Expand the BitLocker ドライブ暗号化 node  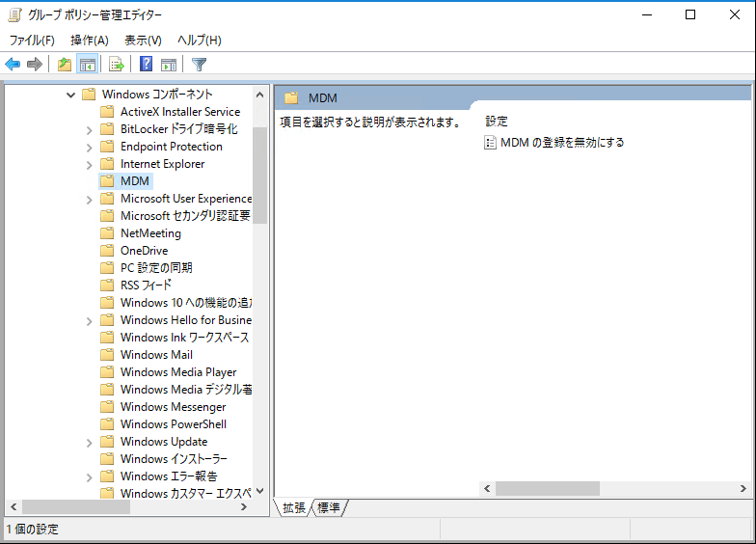tap(89, 130)
